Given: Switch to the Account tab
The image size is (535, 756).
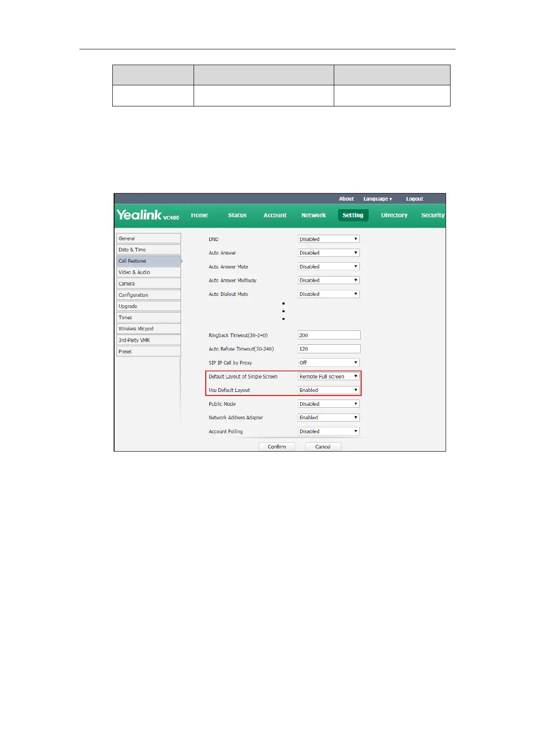Looking at the screenshot, I should [275, 215].
